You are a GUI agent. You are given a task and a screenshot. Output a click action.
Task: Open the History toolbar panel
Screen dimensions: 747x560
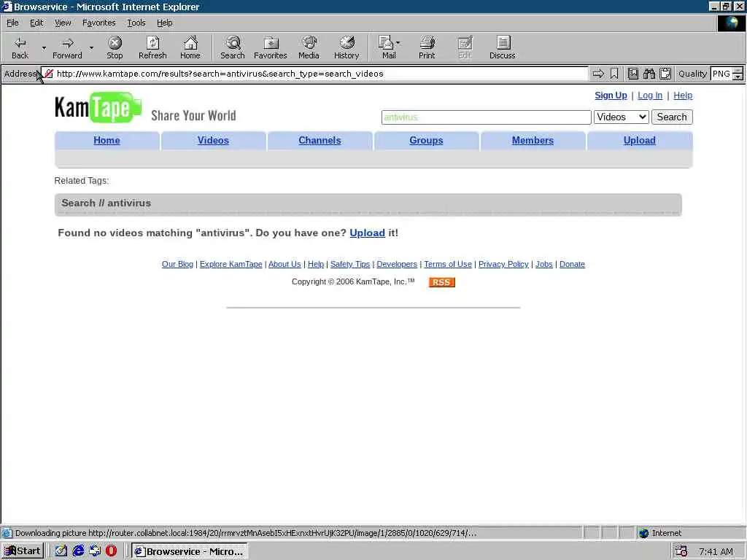pos(347,47)
